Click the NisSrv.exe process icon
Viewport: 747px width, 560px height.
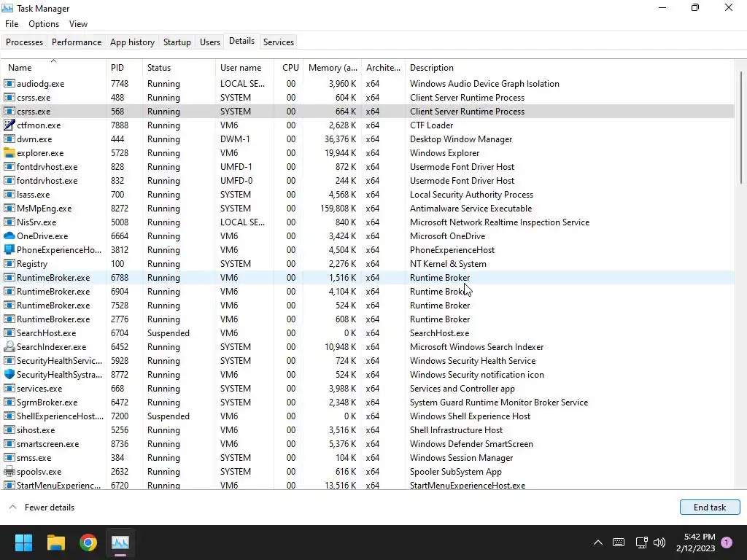[x=9, y=222]
